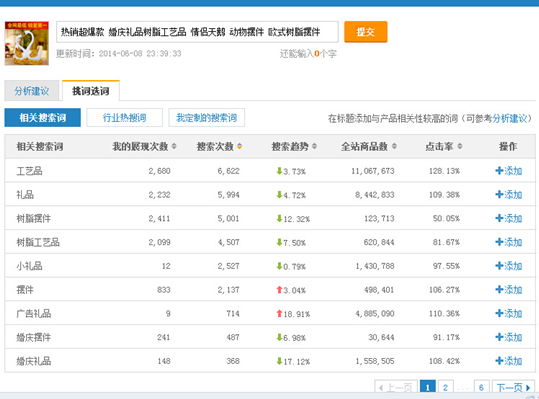The image size is (539, 399).
Task: Switch to the 分析建议 tab
Action: pyautogui.click(x=32, y=91)
